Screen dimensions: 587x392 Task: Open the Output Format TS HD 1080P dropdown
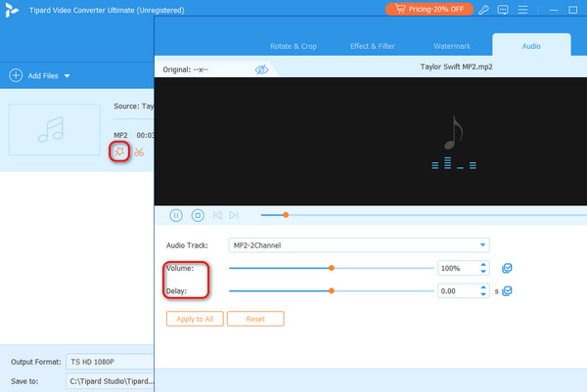tap(110, 362)
